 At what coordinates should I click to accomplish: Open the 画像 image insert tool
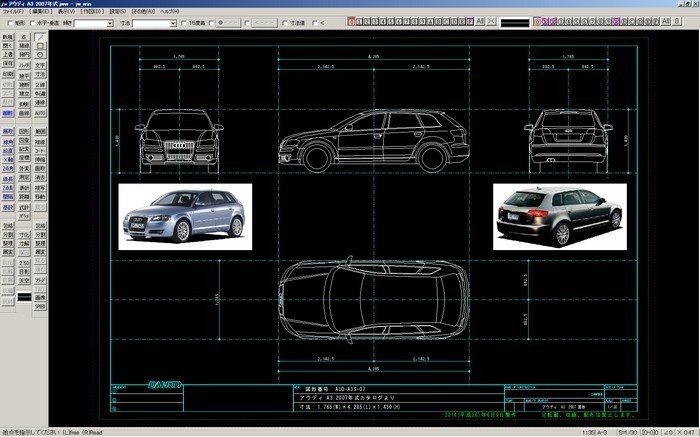click(40, 297)
